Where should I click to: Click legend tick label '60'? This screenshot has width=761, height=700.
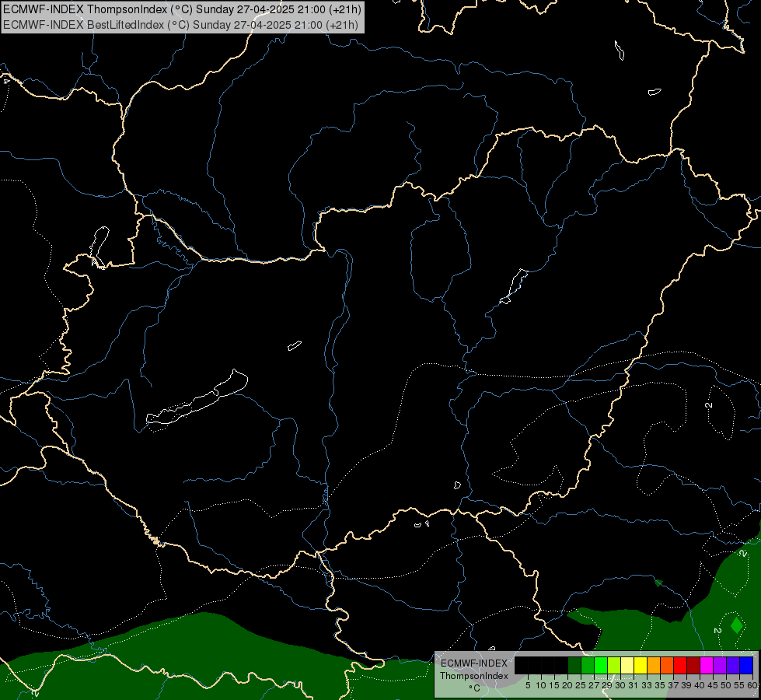(752, 685)
